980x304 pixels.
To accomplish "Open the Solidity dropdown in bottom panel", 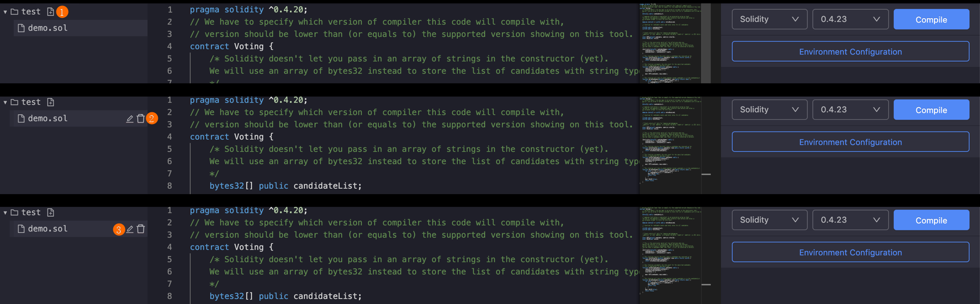I will [770, 220].
